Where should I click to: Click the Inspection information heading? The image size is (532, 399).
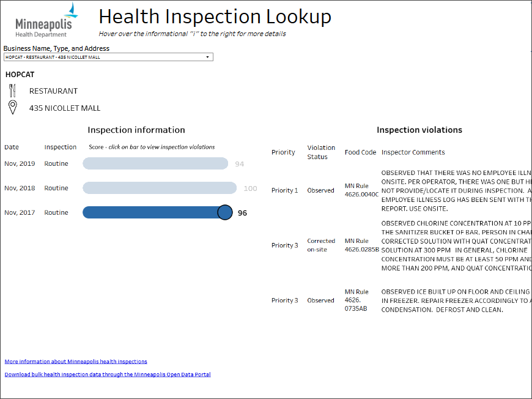(x=136, y=130)
